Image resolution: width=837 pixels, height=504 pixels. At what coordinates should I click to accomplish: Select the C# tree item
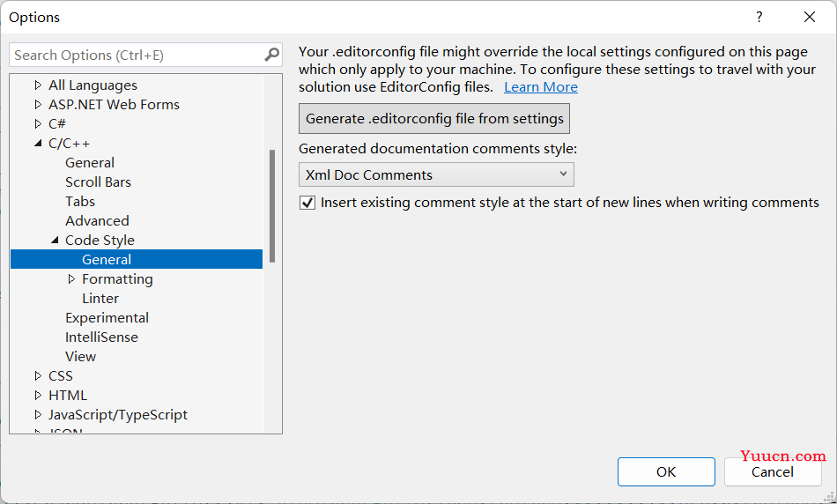click(x=57, y=124)
